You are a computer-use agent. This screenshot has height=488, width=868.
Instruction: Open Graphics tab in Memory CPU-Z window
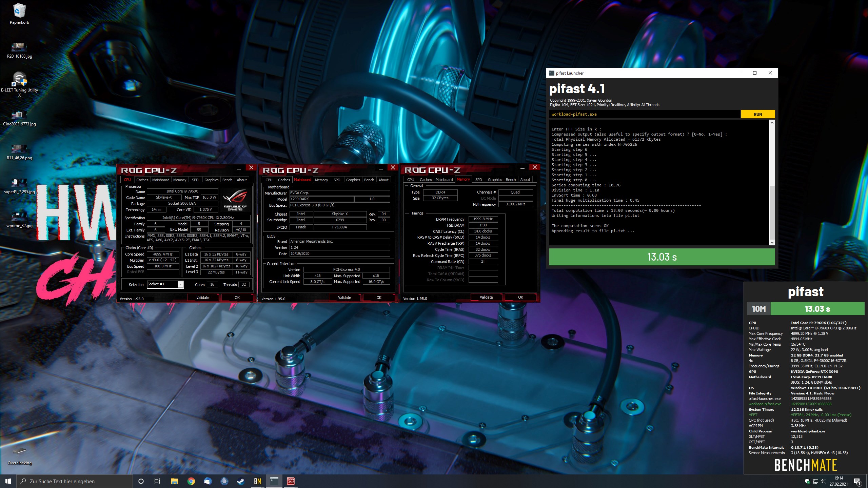495,180
